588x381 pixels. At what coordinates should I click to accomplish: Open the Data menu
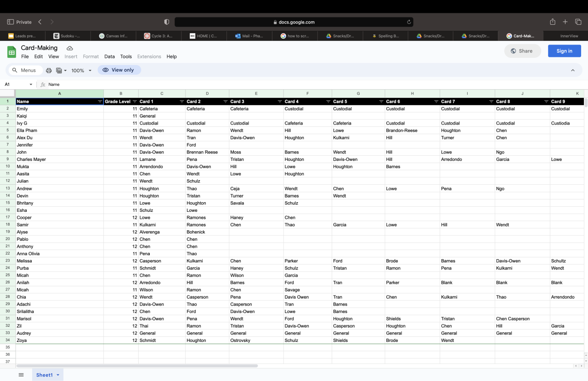109,57
